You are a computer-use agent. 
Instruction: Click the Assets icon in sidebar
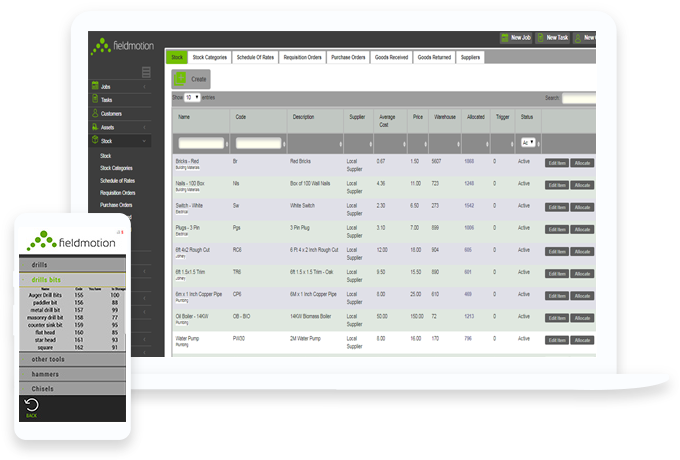(x=95, y=127)
